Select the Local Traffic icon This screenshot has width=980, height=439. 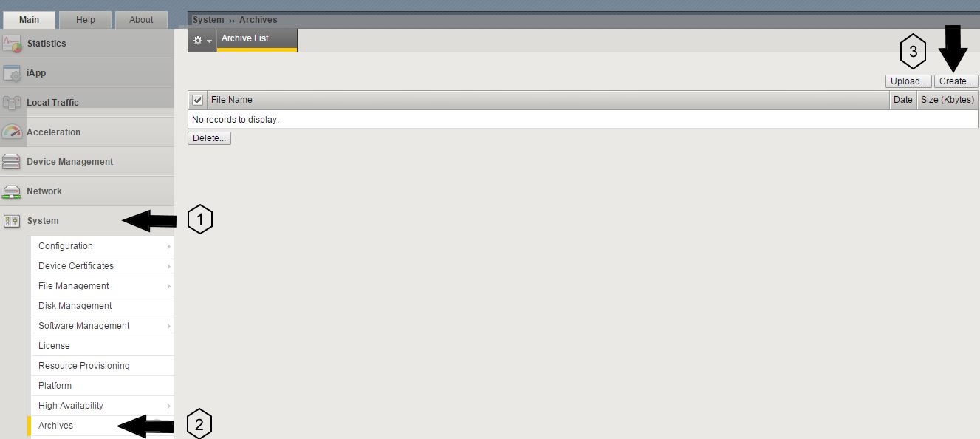coord(12,103)
